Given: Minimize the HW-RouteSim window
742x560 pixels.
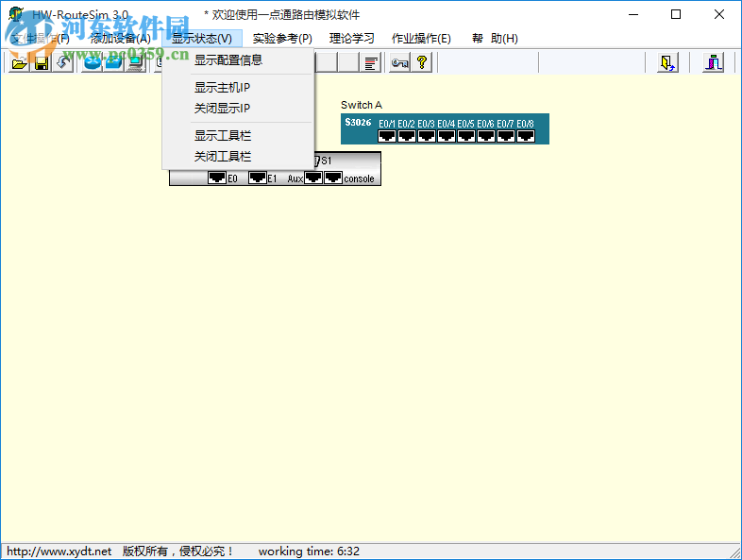Looking at the screenshot, I should [x=633, y=15].
